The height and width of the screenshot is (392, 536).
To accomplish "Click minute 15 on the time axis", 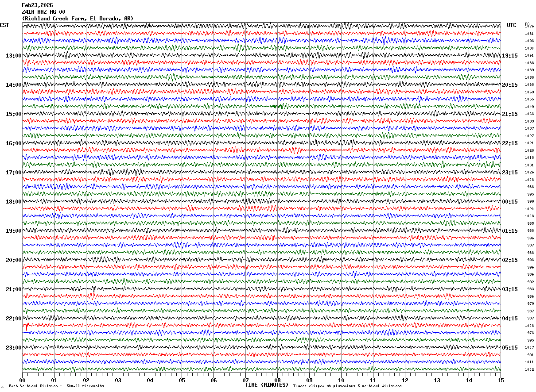I will [x=501, y=380].
